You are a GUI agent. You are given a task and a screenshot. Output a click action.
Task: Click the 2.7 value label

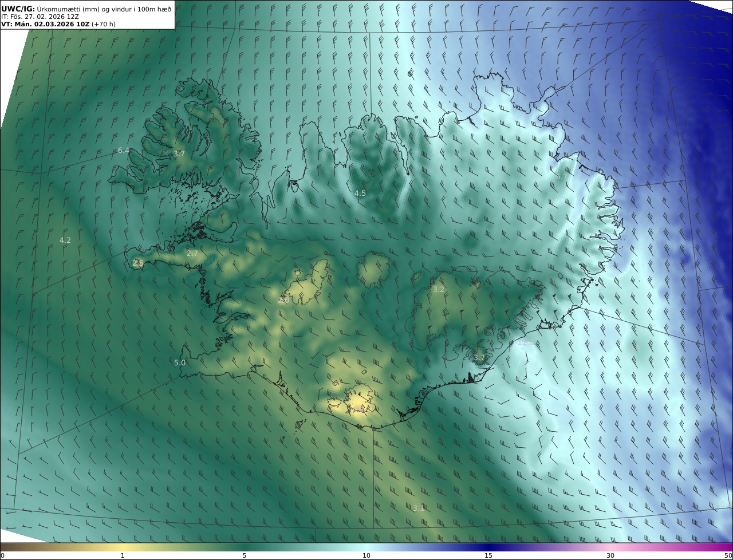pyautogui.click(x=192, y=254)
